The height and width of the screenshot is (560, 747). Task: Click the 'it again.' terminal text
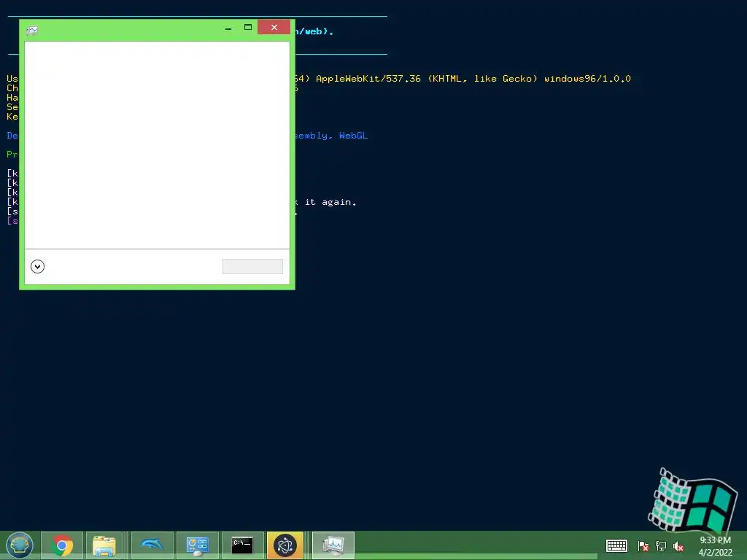[x=330, y=203]
